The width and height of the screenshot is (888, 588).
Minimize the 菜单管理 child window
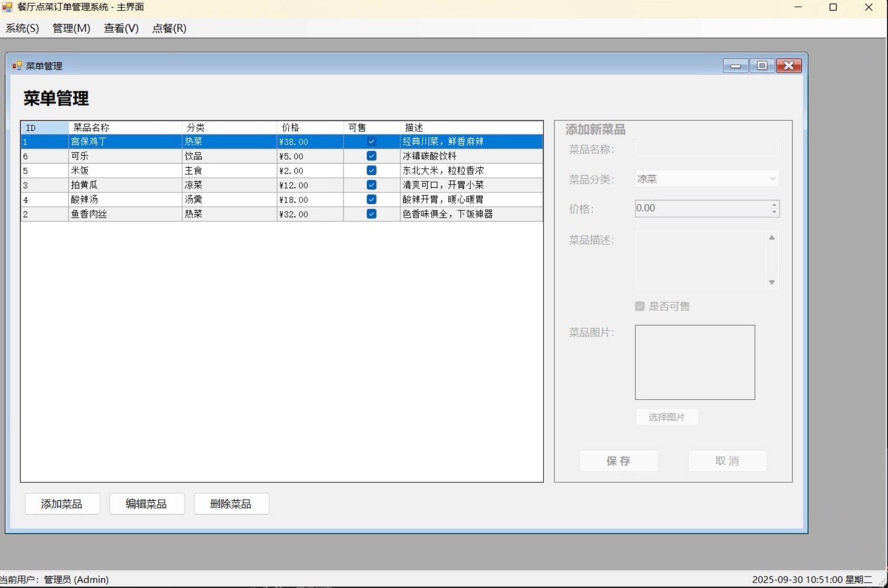tap(735, 66)
